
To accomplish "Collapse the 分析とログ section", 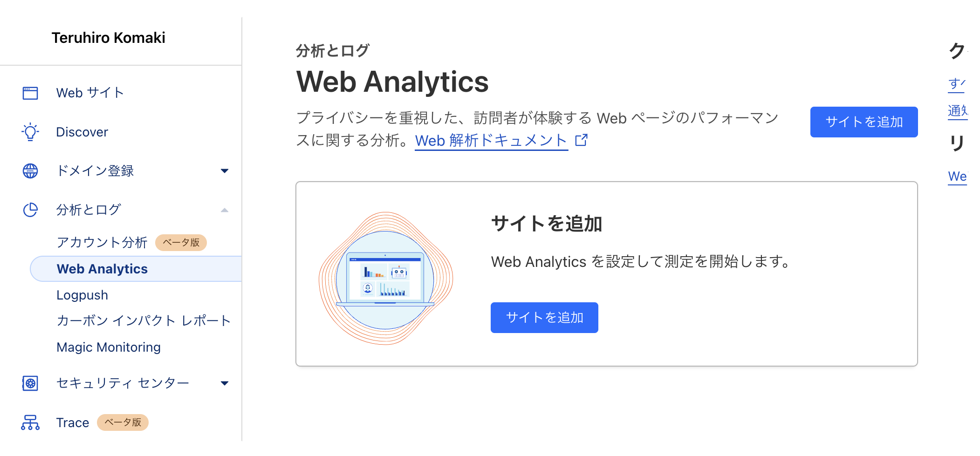I will coord(225,210).
